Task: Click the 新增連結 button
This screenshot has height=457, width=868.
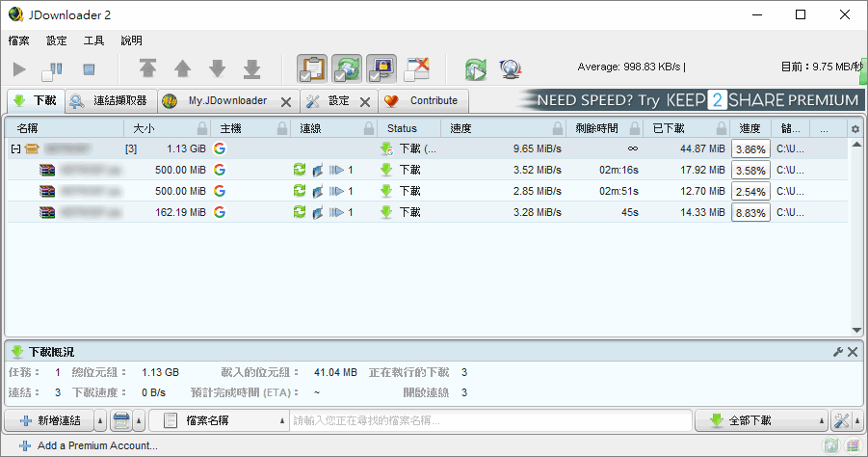Action: 50,421
